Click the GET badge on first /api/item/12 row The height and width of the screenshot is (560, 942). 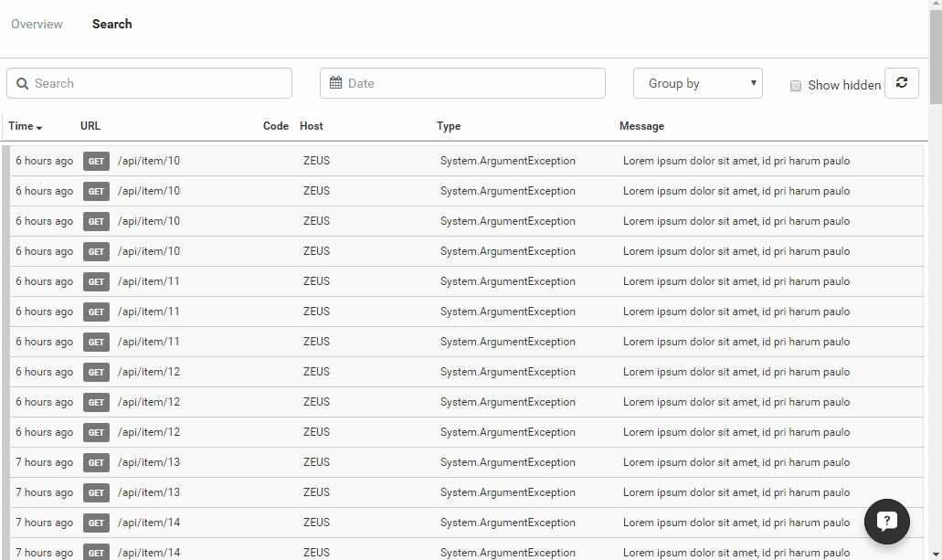(96, 372)
